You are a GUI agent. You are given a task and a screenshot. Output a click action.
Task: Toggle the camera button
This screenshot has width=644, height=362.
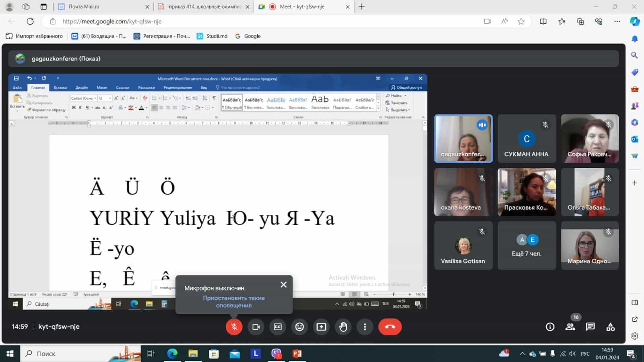(x=256, y=327)
